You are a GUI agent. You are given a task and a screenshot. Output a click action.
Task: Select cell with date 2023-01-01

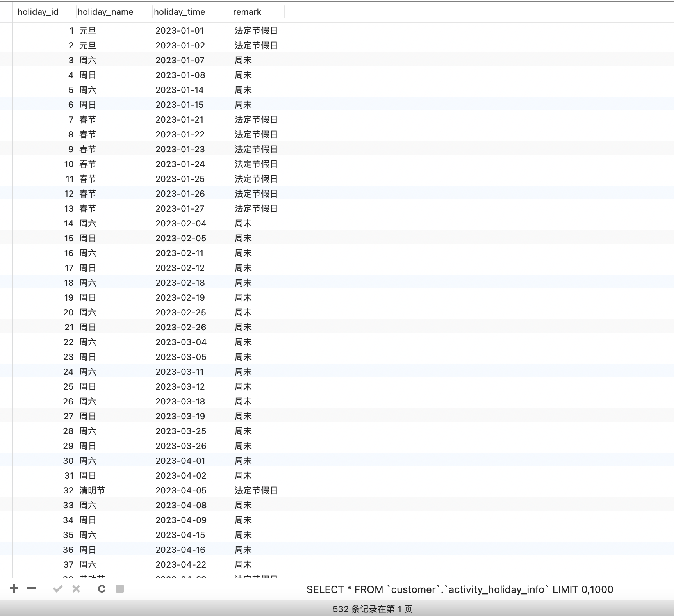180,30
